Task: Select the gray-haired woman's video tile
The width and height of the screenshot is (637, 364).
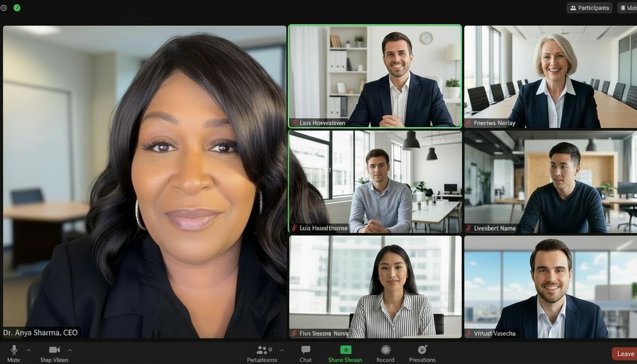Action: click(x=550, y=76)
